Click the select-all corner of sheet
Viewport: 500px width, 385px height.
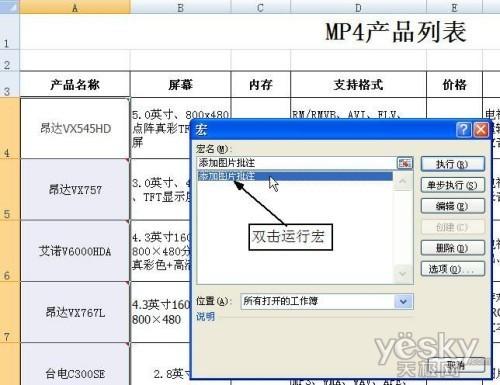click(x=9, y=7)
